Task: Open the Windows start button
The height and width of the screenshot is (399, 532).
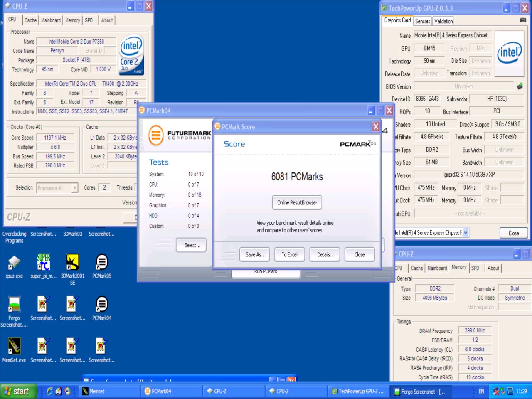Action: point(19,391)
